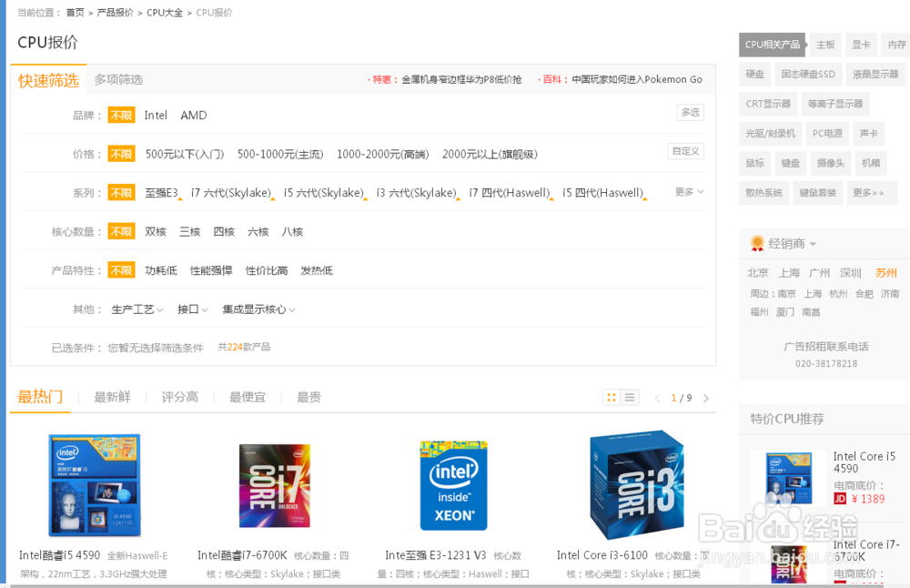Select 不限 for 价格 filter
Viewport: 910px width, 588px height.
121,154
